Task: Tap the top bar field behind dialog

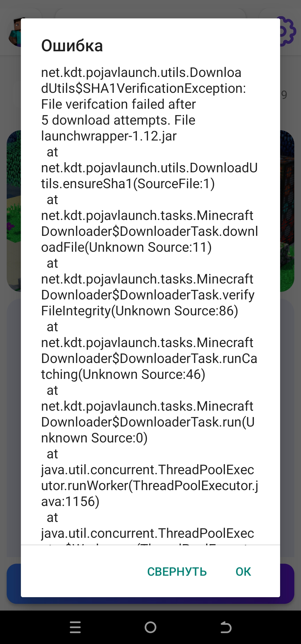Action: 151,13
